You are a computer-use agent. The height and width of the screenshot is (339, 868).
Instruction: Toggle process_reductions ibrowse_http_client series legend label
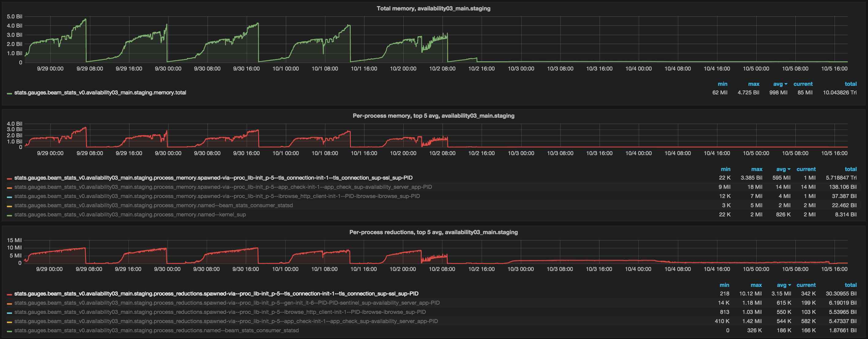[220, 312]
